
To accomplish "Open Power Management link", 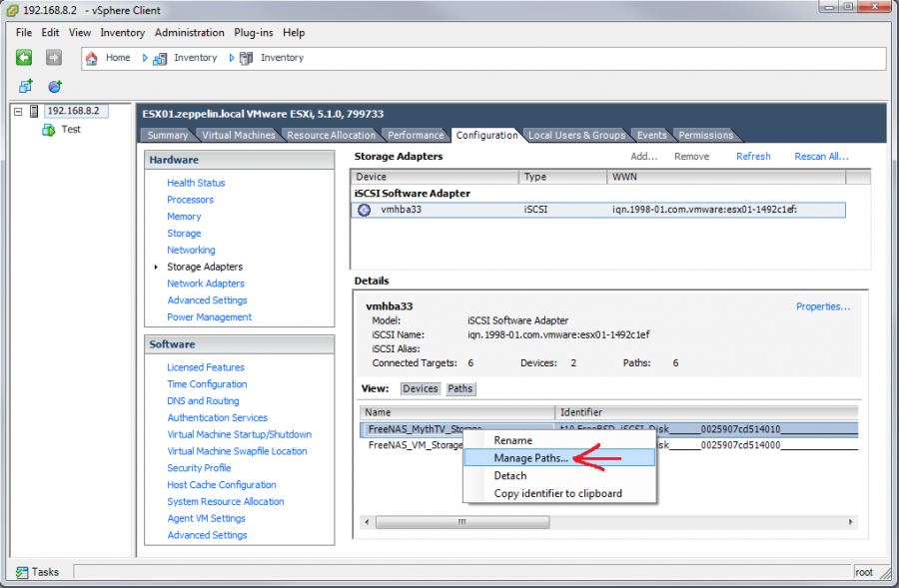I will (210, 316).
